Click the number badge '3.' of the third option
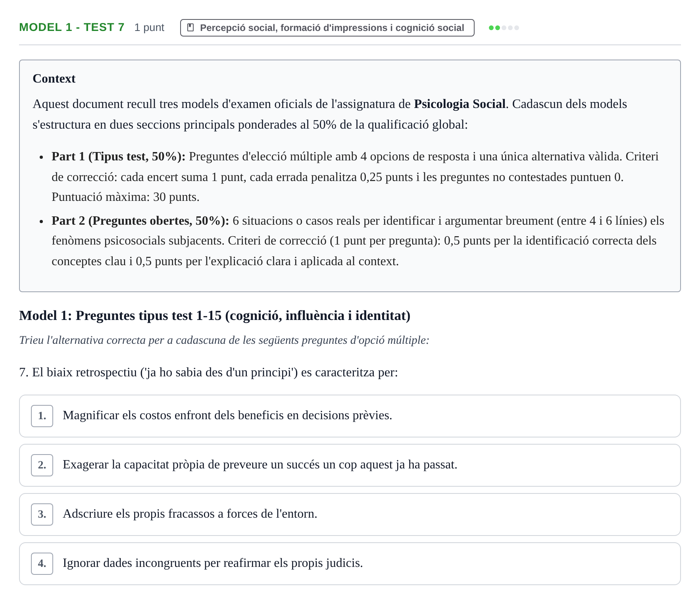The height and width of the screenshot is (605, 700). (42, 514)
